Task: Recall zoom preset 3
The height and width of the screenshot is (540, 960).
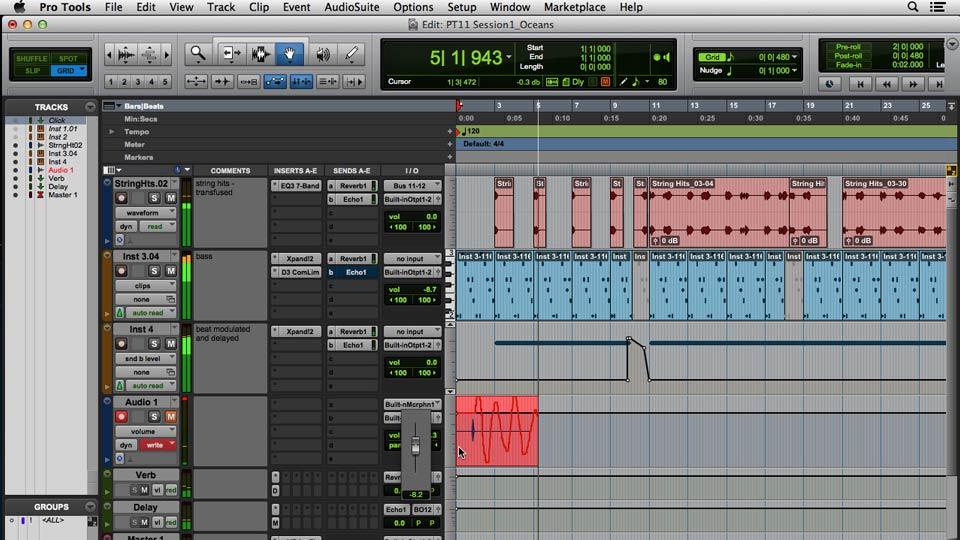Action: point(138,81)
